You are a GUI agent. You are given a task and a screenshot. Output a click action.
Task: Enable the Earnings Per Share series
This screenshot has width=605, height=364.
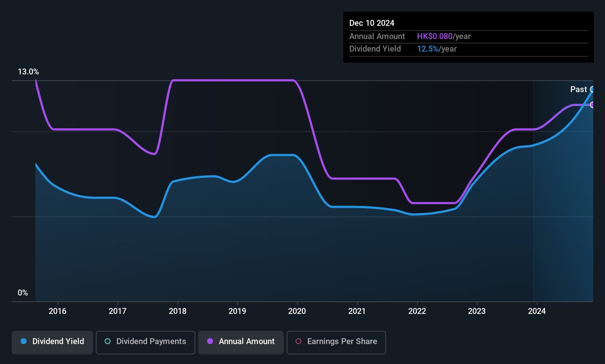tap(336, 343)
